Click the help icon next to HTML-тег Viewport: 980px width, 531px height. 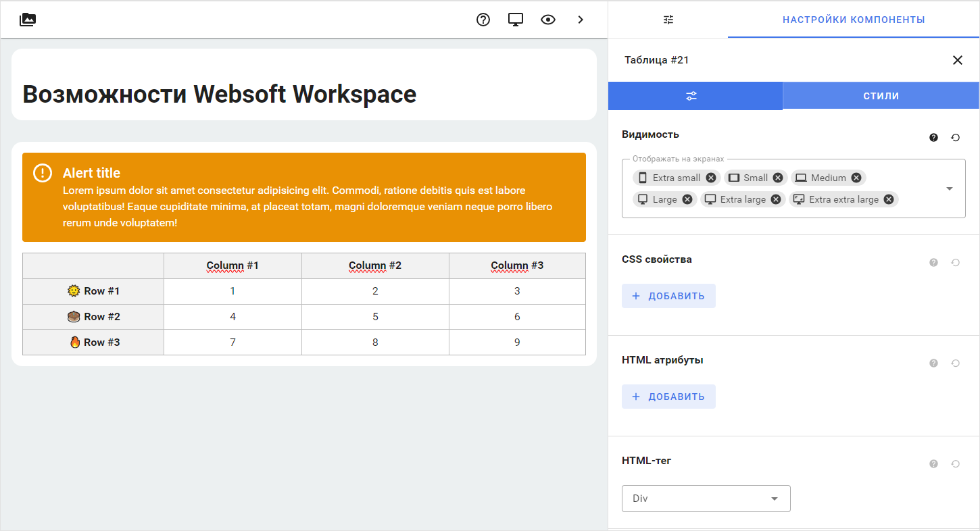pos(933,463)
